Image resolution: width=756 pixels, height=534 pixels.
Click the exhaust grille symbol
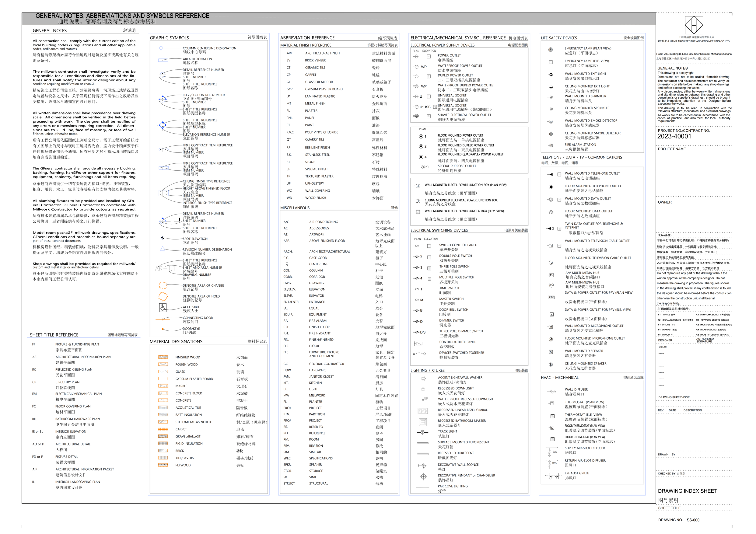(x=554, y=476)
